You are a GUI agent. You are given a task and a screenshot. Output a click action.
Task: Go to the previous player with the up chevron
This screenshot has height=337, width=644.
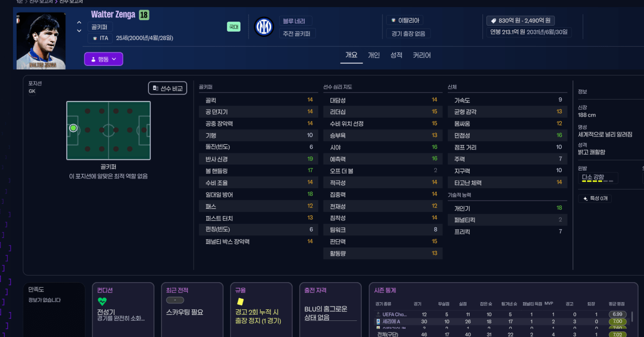coord(79,23)
